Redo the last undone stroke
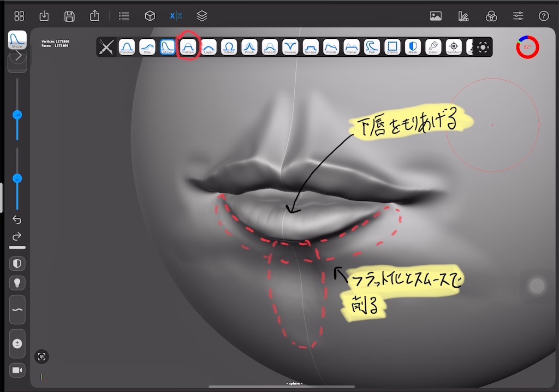This screenshot has height=392, width=559. (x=17, y=236)
